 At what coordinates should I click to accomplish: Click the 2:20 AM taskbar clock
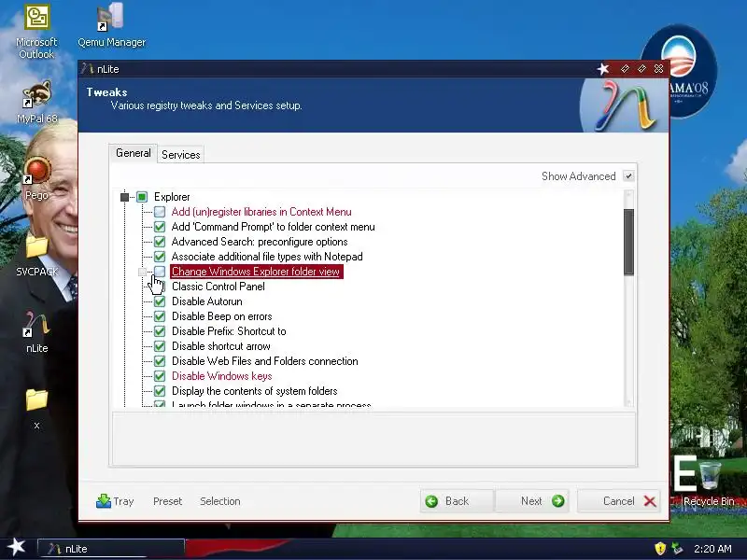point(712,549)
